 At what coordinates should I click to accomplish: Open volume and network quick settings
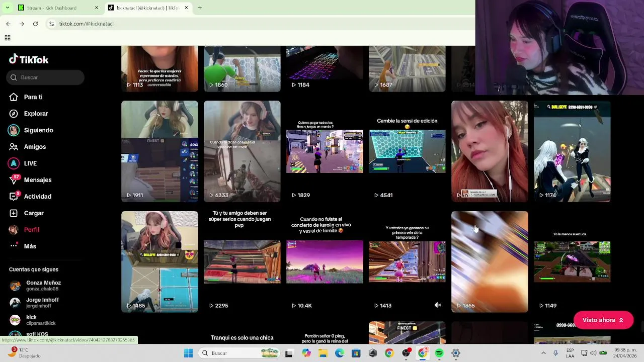(593, 353)
